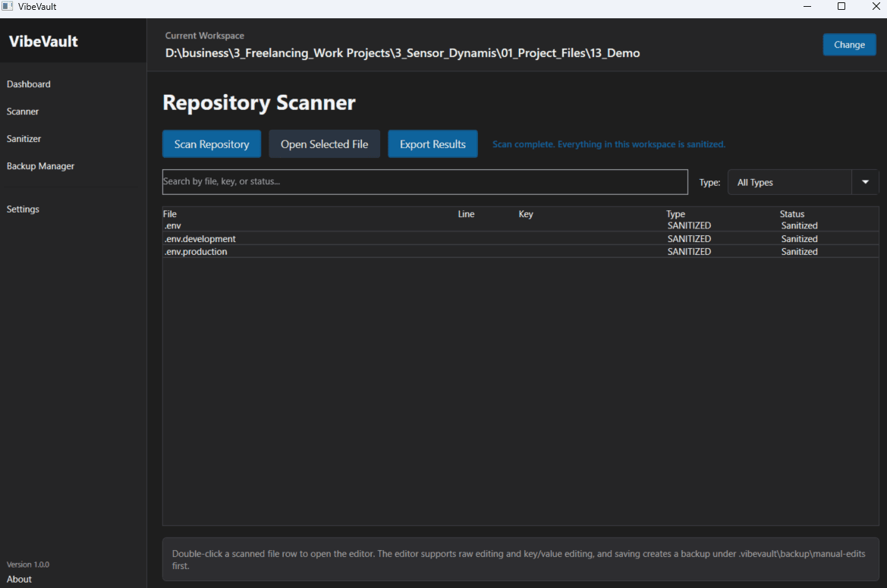Open the Sanitizer page
Image resolution: width=887 pixels, height=588 pixels.
pyautogui.click(x=24, y=138)
